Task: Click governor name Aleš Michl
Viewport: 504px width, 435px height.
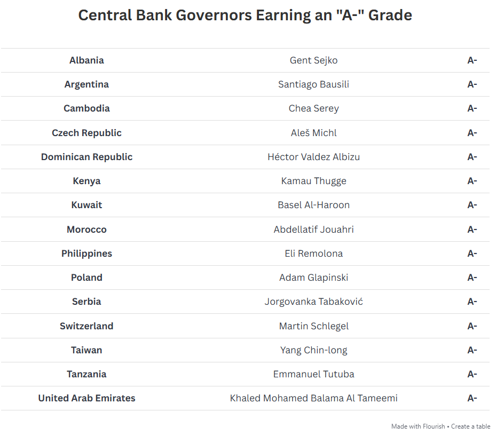Action: (x=314, y=133)
